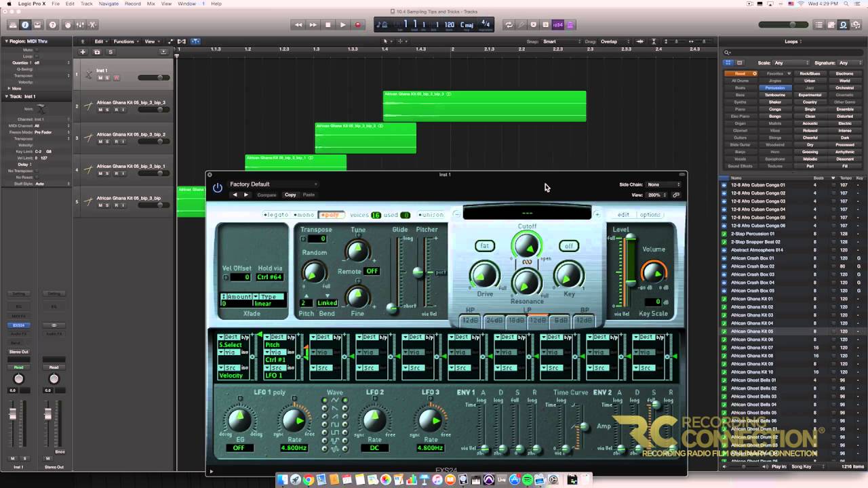Click the Reset button in Loops browser
This screenshot has height=488, width=868.
(741, 73)
